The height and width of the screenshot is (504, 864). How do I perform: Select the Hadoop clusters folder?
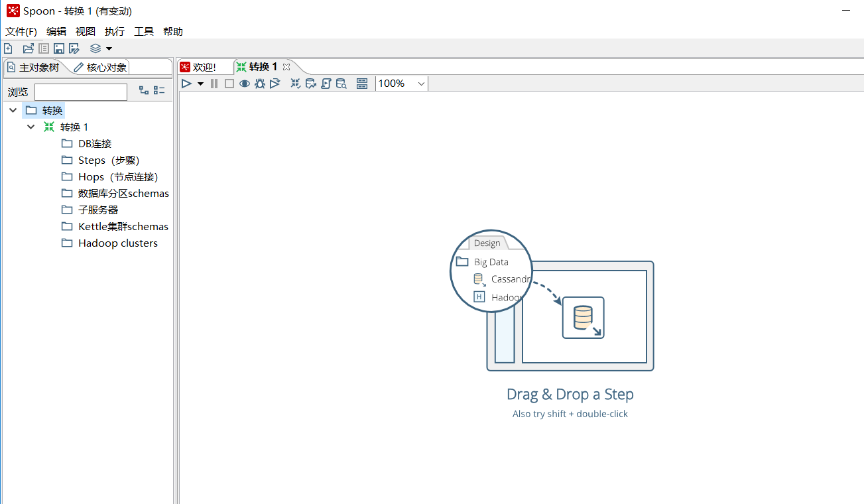coord(117,243)
